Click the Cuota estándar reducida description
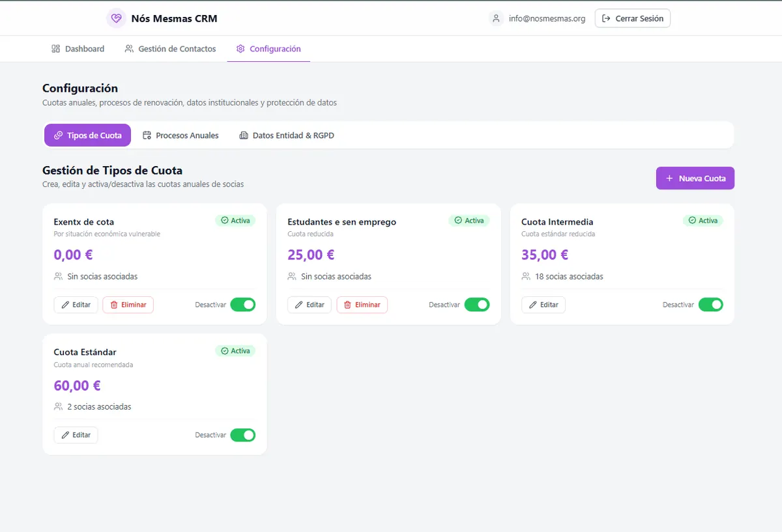Image resolution: width=782 pixels, height=532 pixels. coord(558,234)
